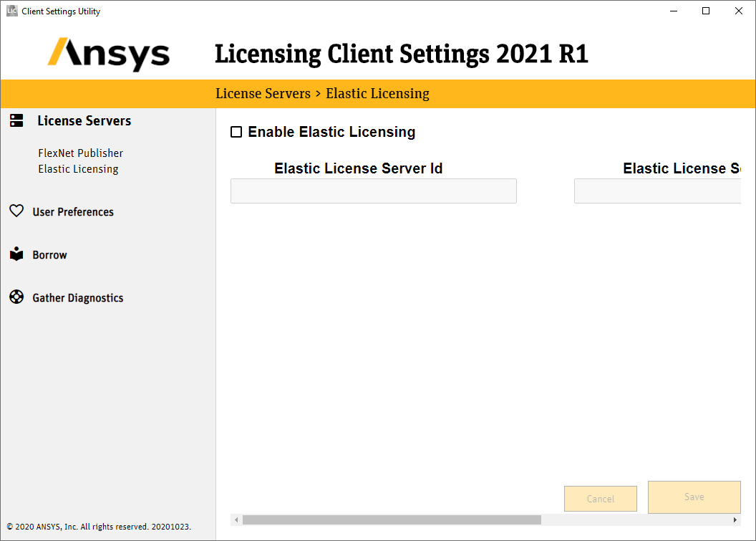Click inside the Elastic License Server Id field
The height and width of the screenshot is (541, 756).
[x=373, y=191]
